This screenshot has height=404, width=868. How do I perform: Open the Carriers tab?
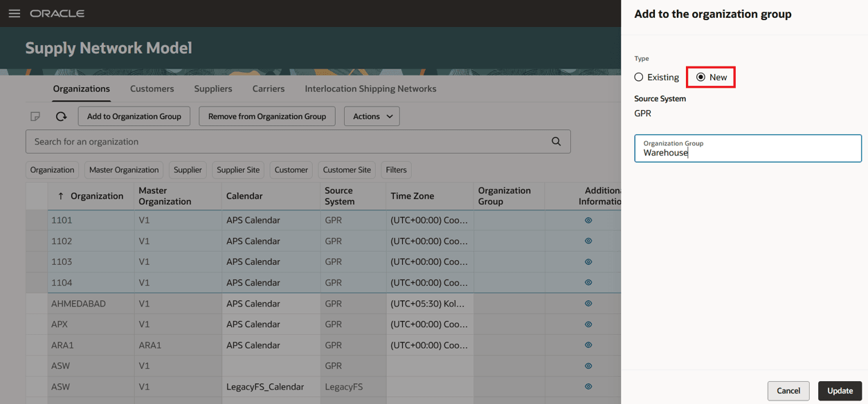click(268, 89)
